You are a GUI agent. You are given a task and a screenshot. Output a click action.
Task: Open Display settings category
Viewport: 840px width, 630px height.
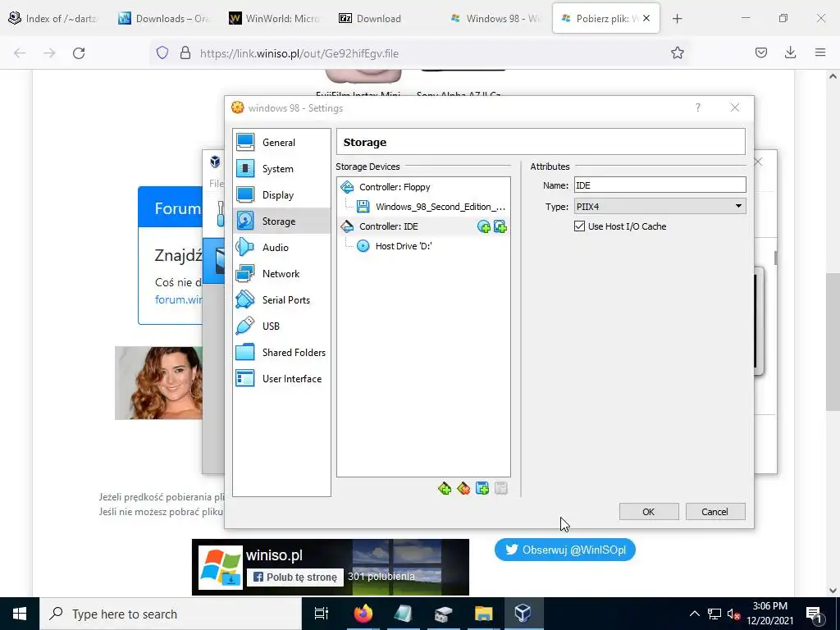pyautogui.click(x=281, y=195)
